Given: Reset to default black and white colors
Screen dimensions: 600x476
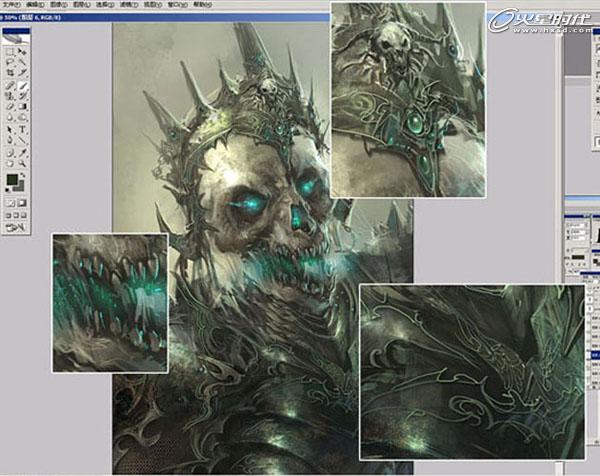Looking at the screenshot, I should [x=9, y=189].
